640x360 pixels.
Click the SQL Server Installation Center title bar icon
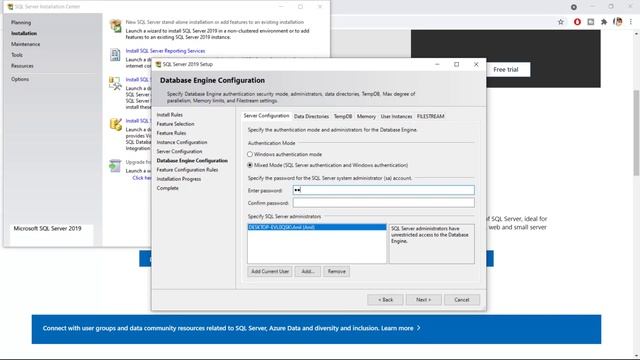[x=10, y=7]
